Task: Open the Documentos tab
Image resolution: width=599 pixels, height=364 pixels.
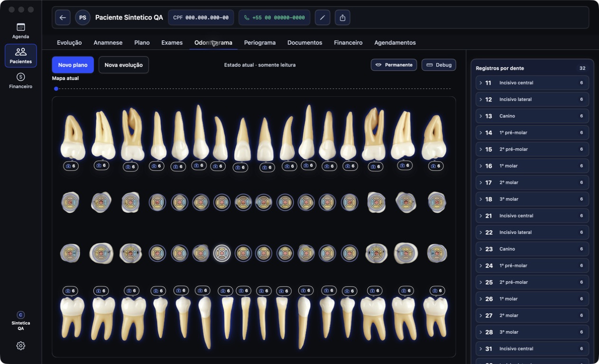Action: tap(304, 43)
